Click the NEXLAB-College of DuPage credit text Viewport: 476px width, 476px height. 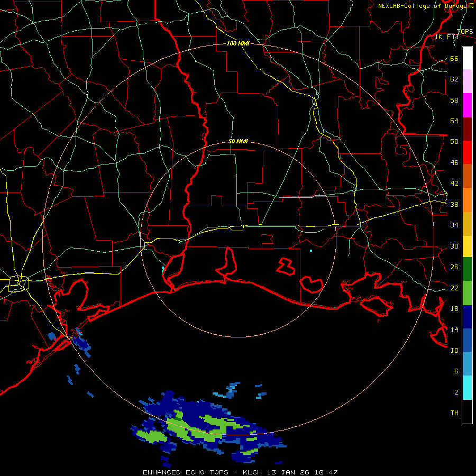pyautogui.click(x=425, y=6)
